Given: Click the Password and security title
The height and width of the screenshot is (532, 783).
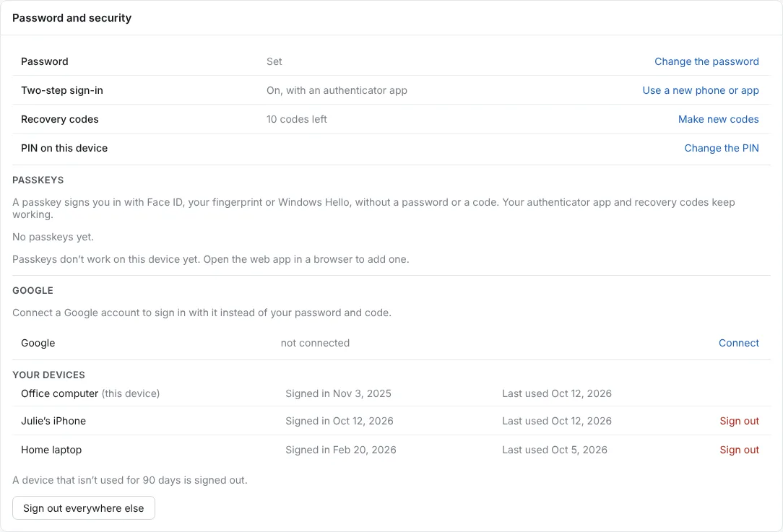Looking at the screenshot, I should point(72,18).
